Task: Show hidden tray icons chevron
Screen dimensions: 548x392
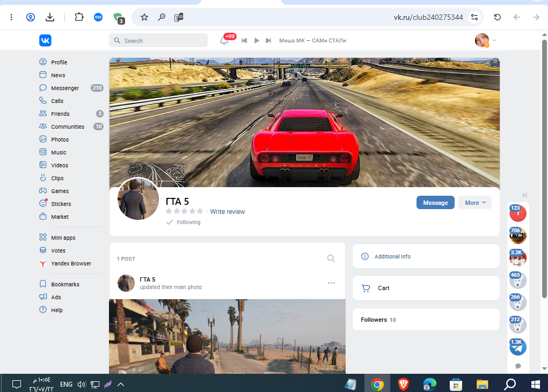Action: pyautogui.click(x=121, y=384)
